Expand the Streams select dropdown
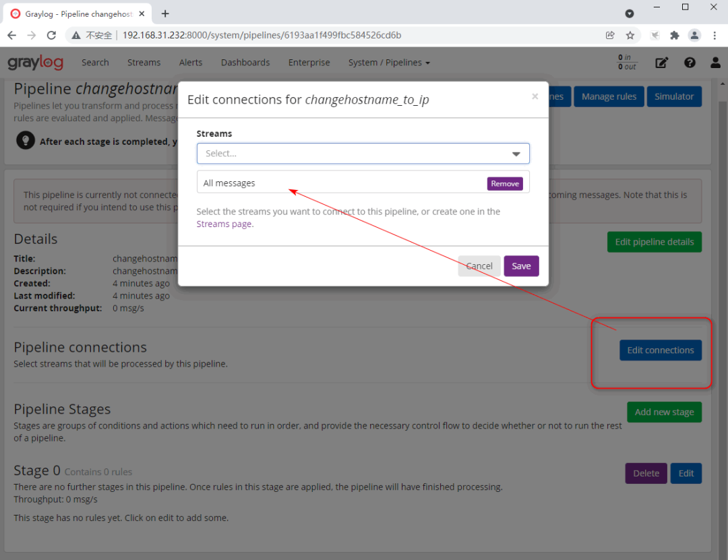The image size is (728, 560). 516,154
